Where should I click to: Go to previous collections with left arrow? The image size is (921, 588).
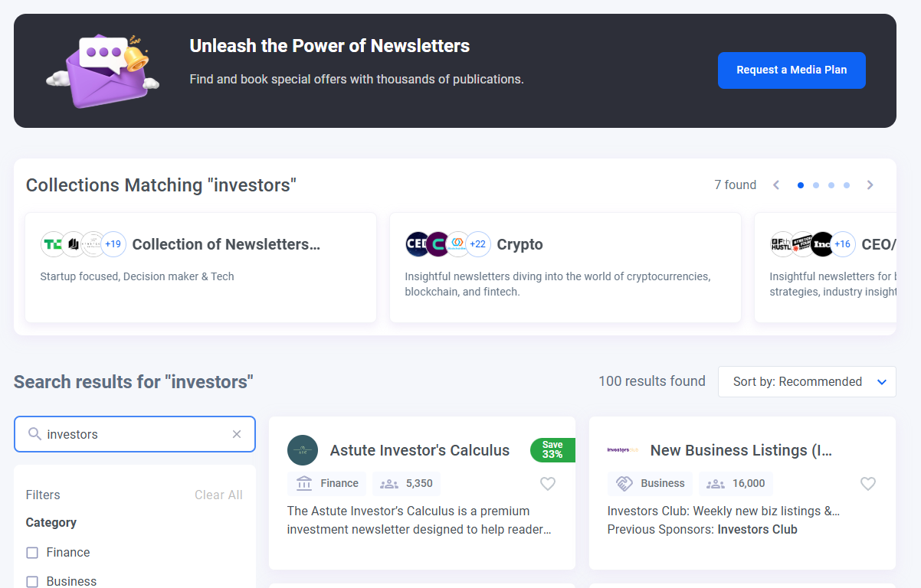click(x=776, y=185)
